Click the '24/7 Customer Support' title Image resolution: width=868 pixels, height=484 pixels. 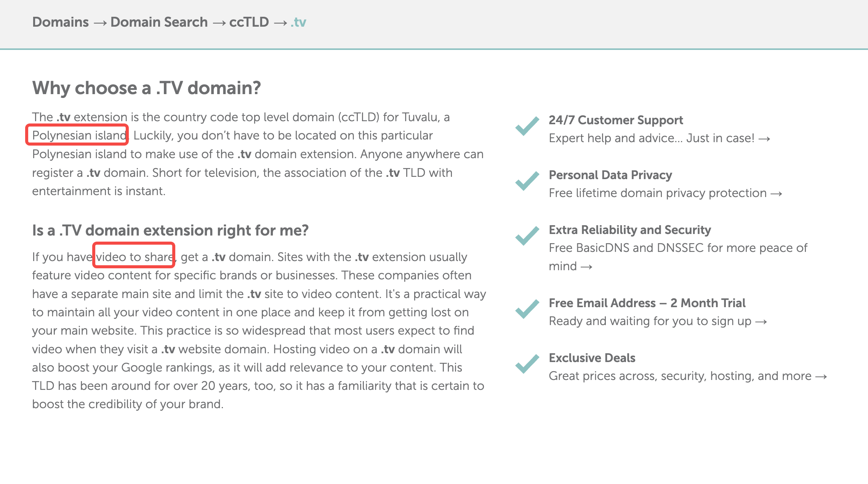coord(616,120)
